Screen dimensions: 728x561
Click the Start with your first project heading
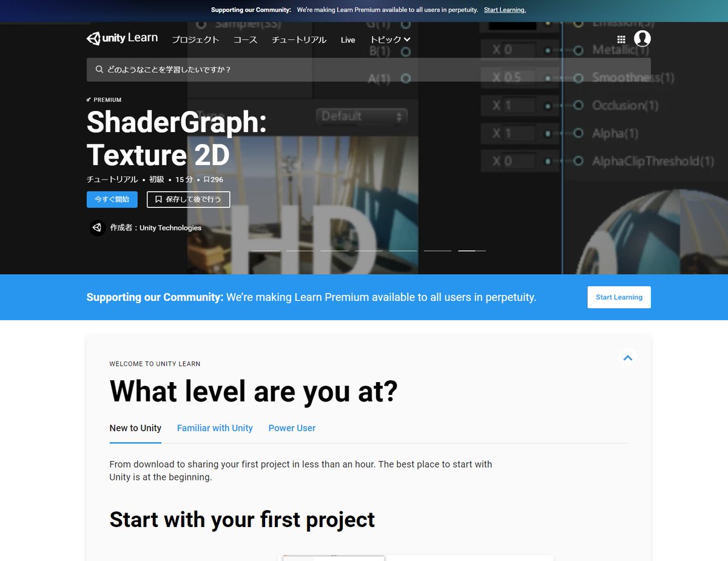pyautogui.click(x=242, y=520)
